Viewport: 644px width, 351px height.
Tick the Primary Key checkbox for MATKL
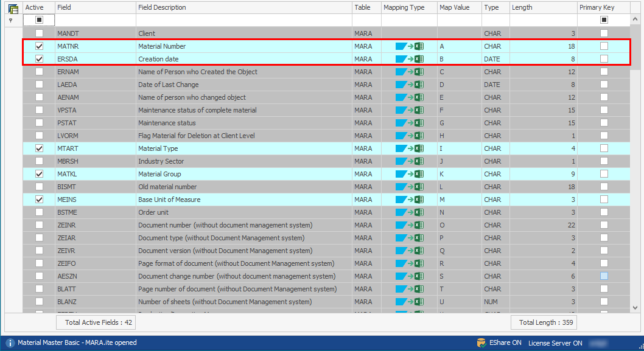pyautogui.click(x=604, y=174)
